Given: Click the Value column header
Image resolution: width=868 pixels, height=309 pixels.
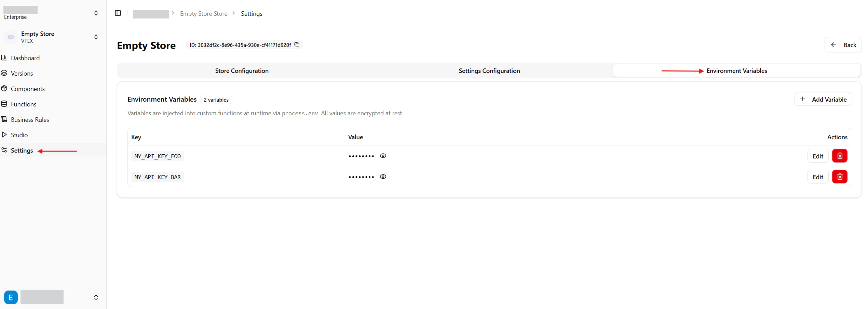Looking at the screenshot, I should (x=355, y=137).
